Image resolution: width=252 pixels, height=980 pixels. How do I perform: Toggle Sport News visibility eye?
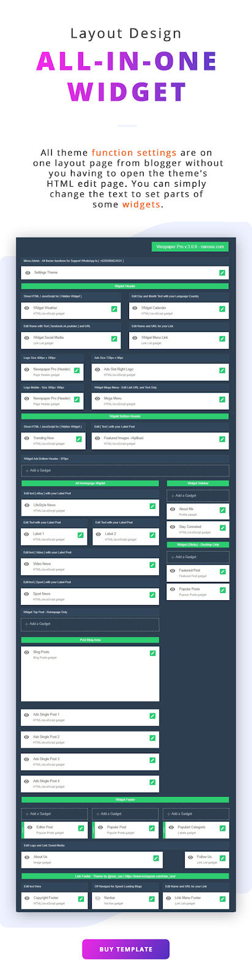[26, 594]
